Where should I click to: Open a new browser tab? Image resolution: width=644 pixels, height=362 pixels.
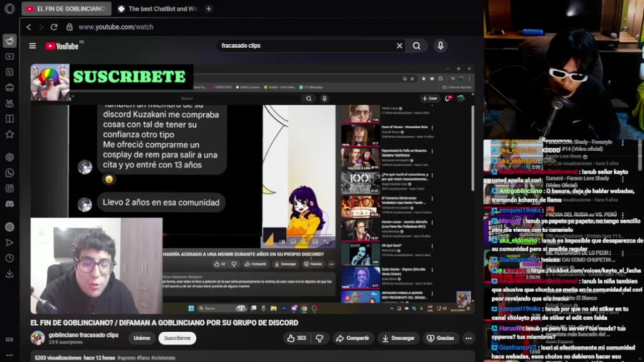[x=209, y=9]
